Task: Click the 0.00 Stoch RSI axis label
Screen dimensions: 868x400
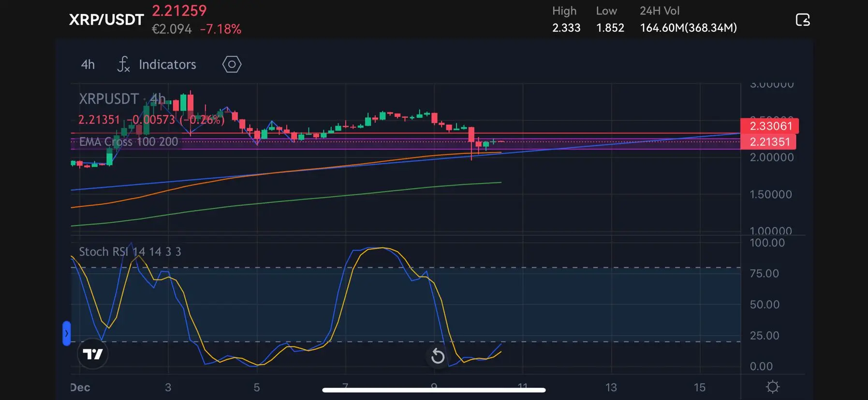Action: [761, 366]
